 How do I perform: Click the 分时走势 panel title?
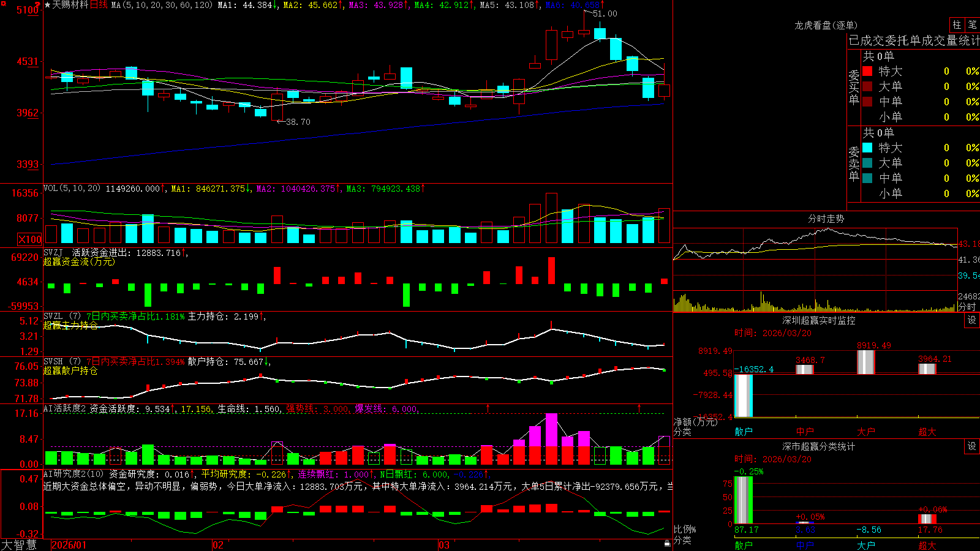(826, 219)
